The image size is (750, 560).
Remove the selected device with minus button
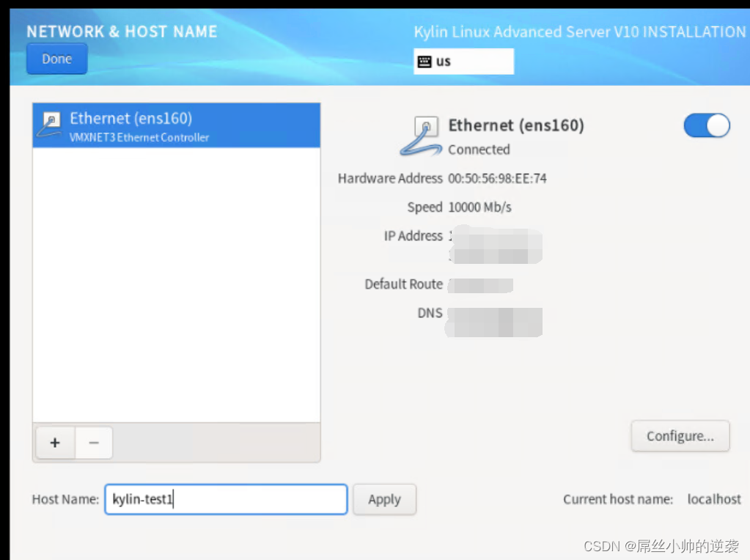tap(94, 443)
